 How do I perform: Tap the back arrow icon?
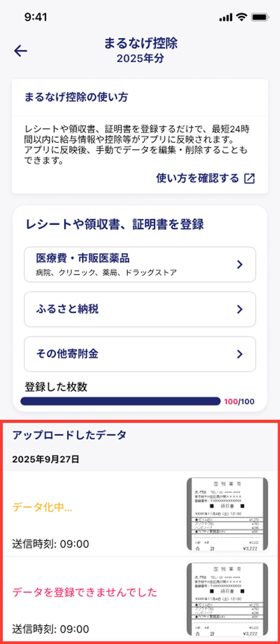(x=21, y=51)
